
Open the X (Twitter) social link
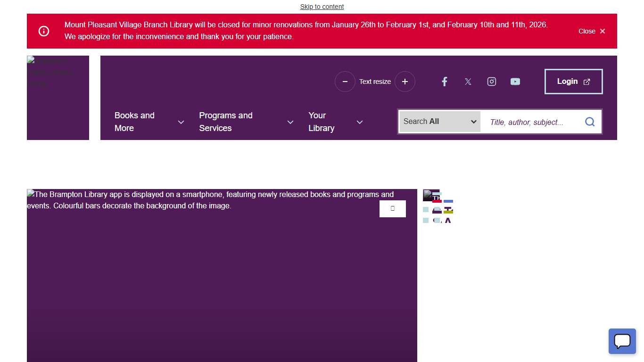point(468,82)
